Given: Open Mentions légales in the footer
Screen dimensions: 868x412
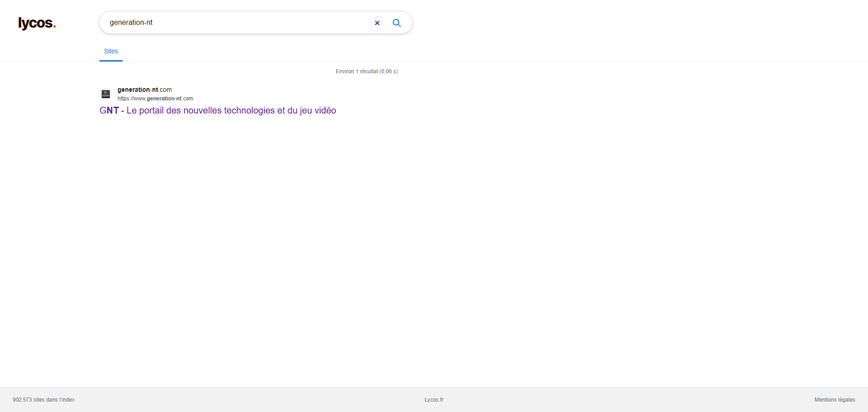Looking at the screenshot, I should [835, 400].
